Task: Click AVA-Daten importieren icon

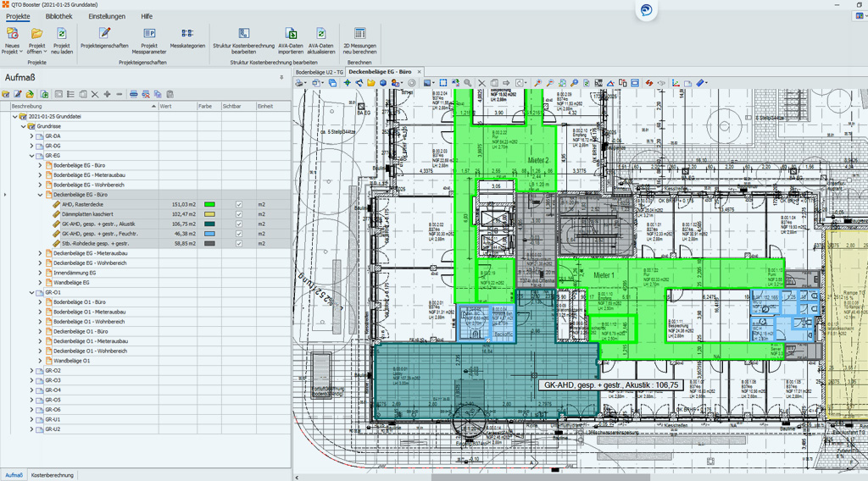Action: (290, 34)
